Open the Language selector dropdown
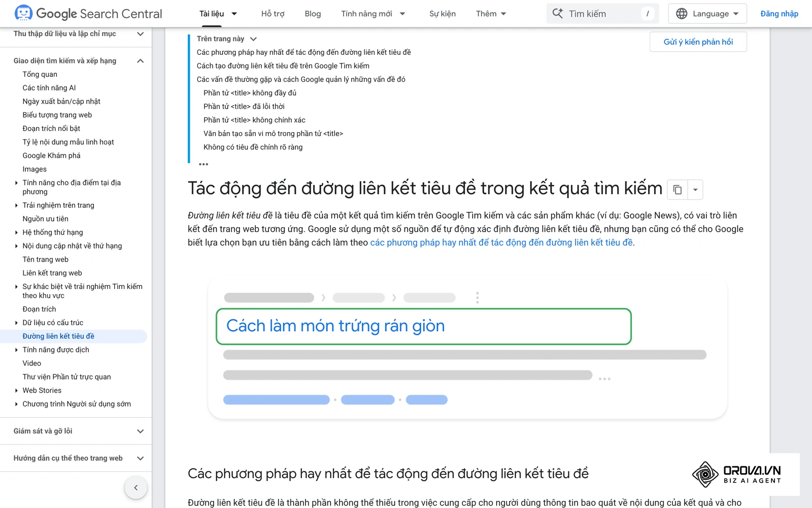812x508 pixels. (x=707, y=14)
